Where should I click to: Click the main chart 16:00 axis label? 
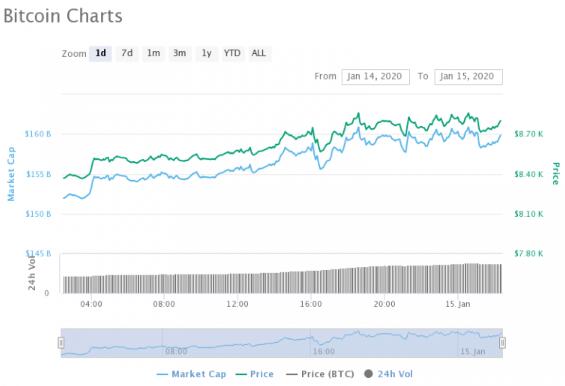click(311, 304)
